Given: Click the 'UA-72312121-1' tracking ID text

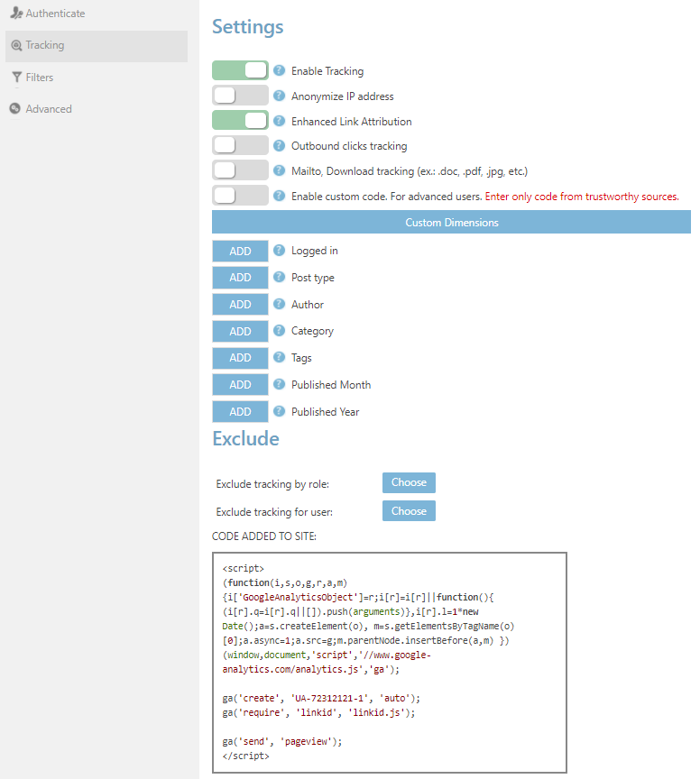Looking at the screenshot, I should [x=330, y=698].
